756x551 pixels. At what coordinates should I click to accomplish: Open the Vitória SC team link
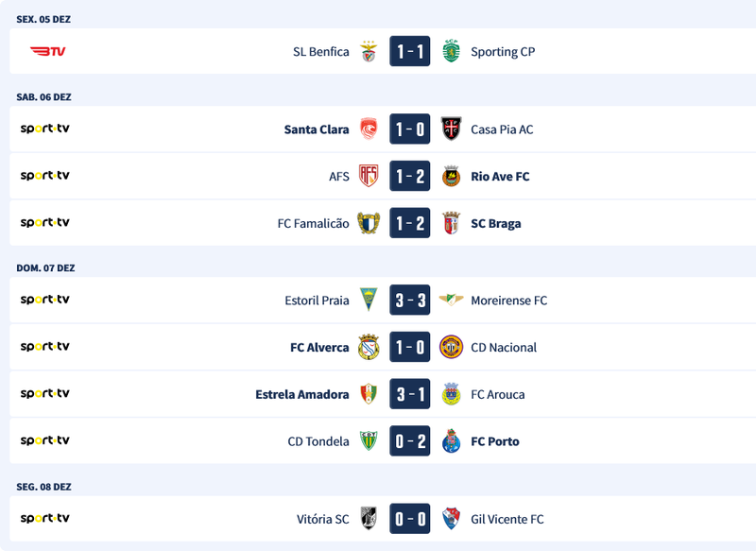322,519
